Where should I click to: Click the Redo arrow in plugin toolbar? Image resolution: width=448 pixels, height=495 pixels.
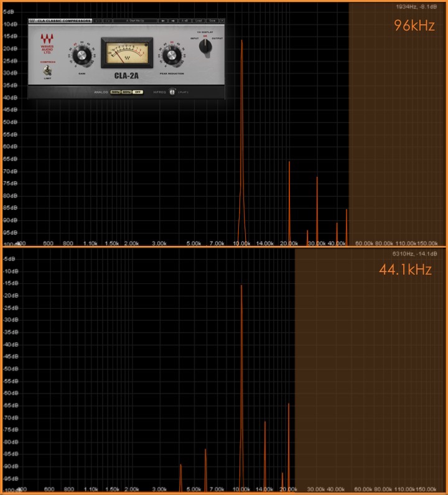coord(108,21)
